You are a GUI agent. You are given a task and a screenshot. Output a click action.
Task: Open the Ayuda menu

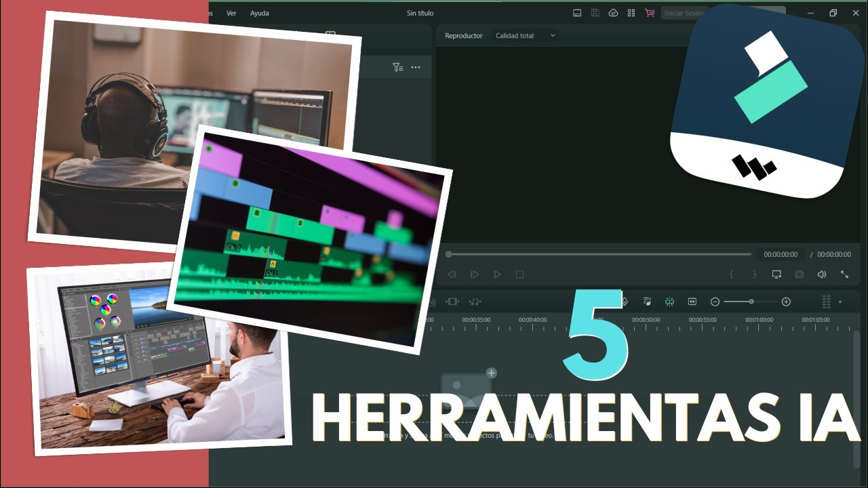pyautogui.click(x=259, y=13)
